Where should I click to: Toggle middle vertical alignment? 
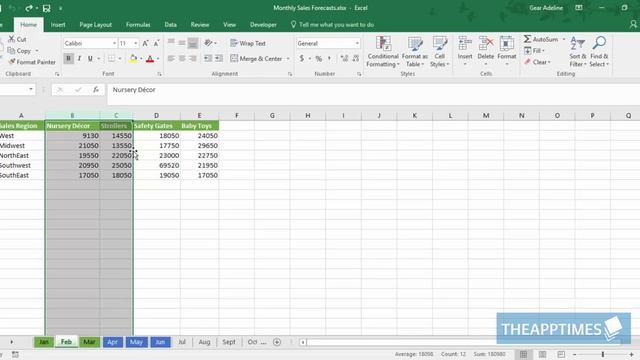pyautogui.click(x=182, y=43)
